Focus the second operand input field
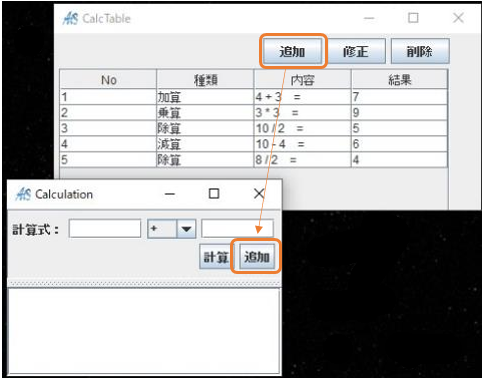485x380 pixels. [237, 228]
